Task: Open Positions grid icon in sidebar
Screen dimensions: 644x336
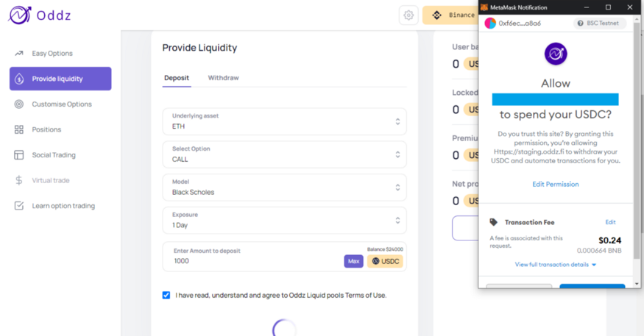Action: 19,129
